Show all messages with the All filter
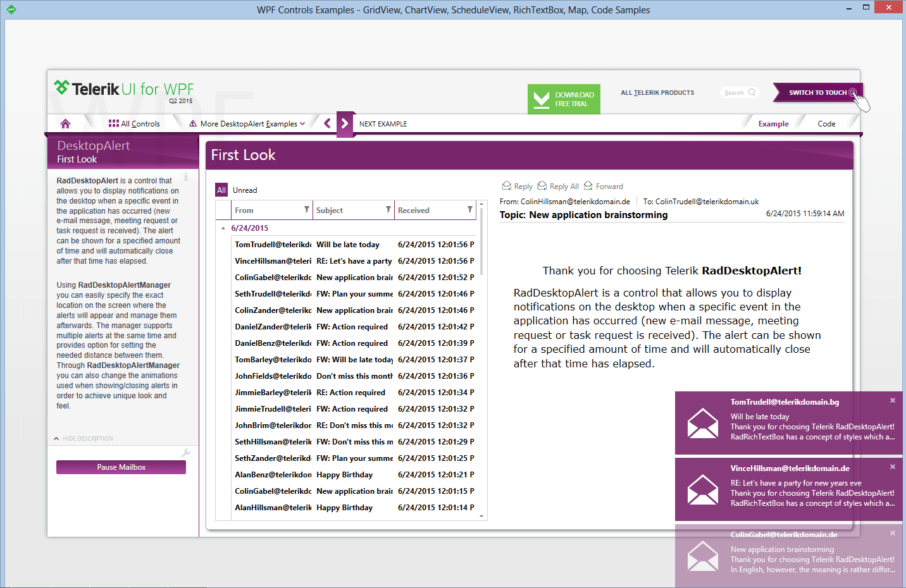This screenshot has width=906, height=588. 221,190
